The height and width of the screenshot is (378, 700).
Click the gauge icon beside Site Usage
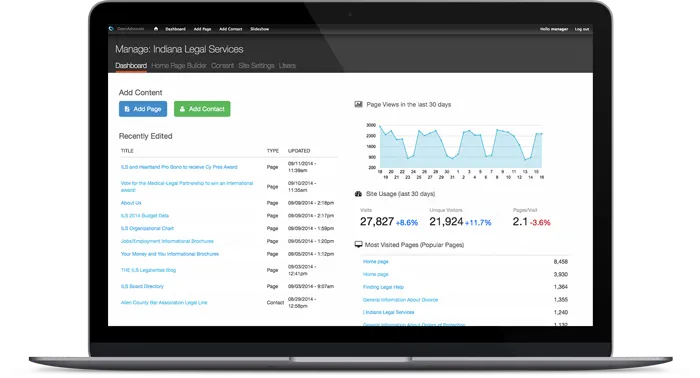(x=358, y=194)
